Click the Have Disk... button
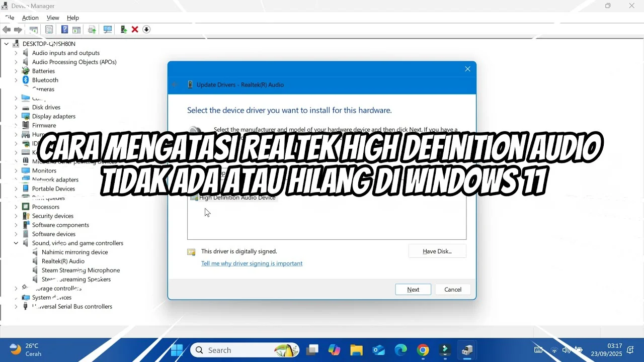Viewport: 644px width, 362px height. click(x=437, y=251)
